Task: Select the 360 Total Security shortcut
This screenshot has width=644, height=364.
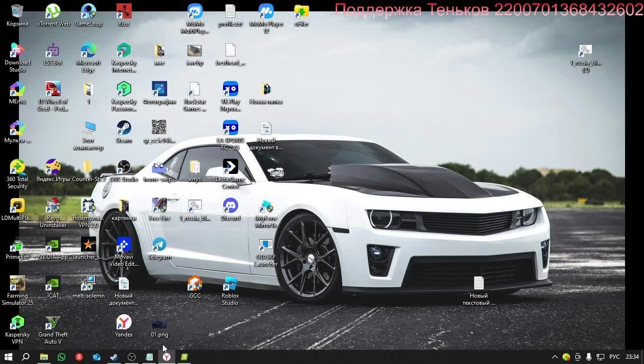Action: (18, 174)
